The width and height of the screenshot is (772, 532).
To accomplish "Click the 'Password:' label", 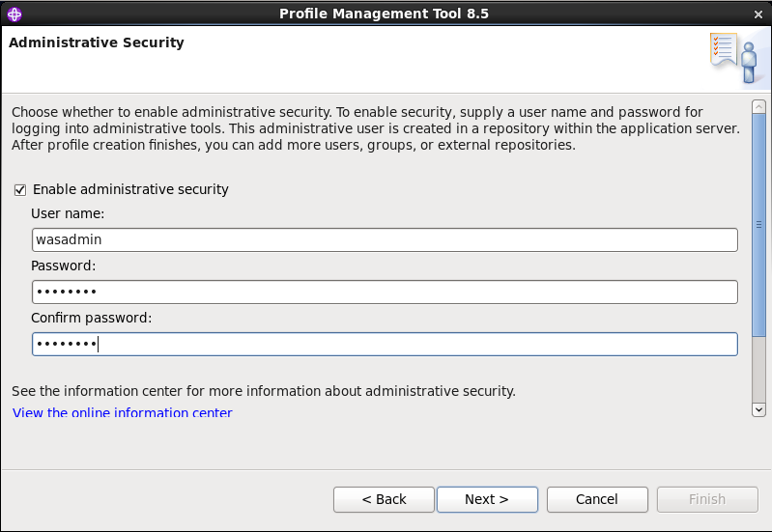I will click(64, 266).
